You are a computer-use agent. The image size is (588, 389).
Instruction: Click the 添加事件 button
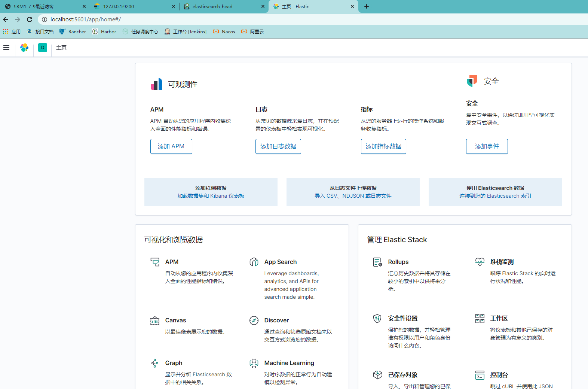tap(487, 146)
